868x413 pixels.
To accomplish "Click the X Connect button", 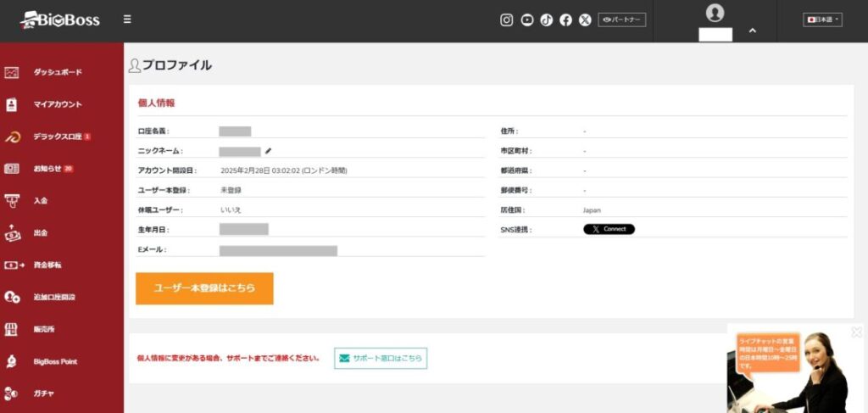I will click(609, 229).
